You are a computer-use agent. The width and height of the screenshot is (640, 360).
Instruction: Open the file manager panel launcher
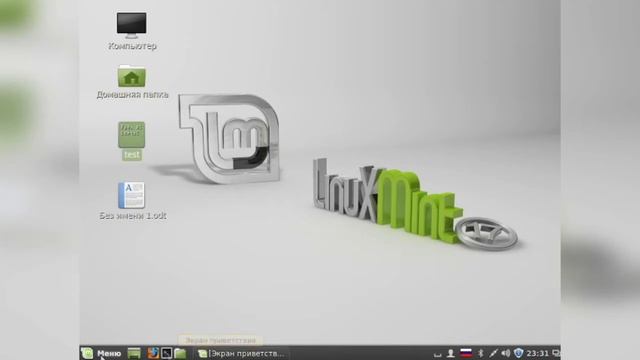pos(180,353)
